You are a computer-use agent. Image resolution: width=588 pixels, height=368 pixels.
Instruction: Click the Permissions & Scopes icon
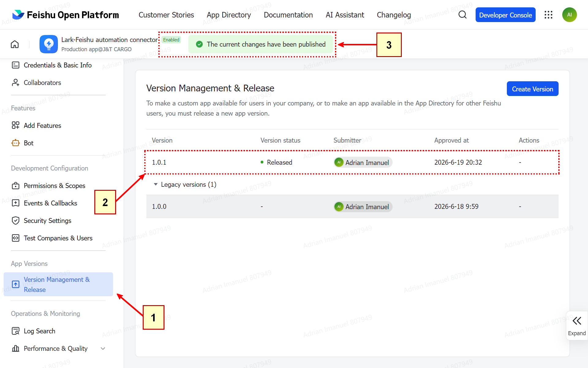pyautogui.click(x=16, y=186)
